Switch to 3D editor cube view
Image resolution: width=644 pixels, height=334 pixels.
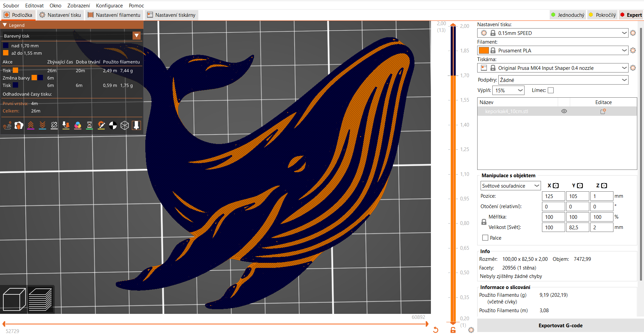14,299
